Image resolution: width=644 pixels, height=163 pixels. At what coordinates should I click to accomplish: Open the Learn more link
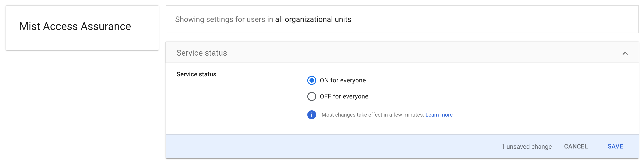click(439, 115)
